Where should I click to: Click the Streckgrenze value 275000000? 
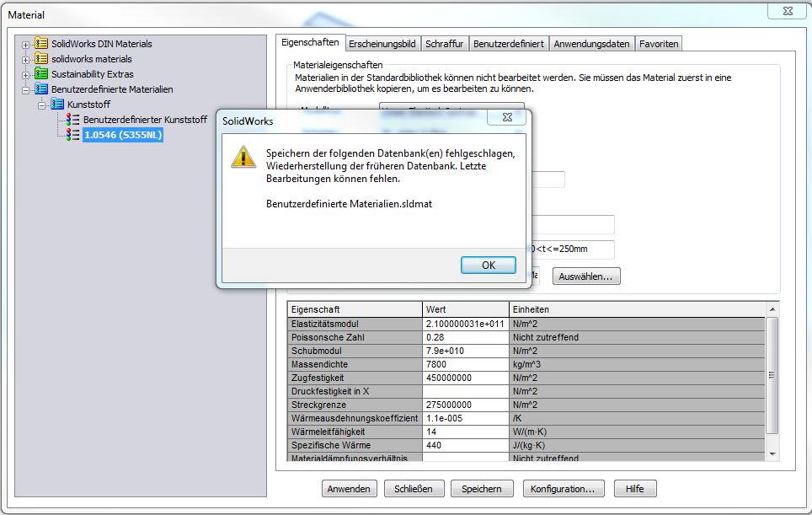pos(466,405)
